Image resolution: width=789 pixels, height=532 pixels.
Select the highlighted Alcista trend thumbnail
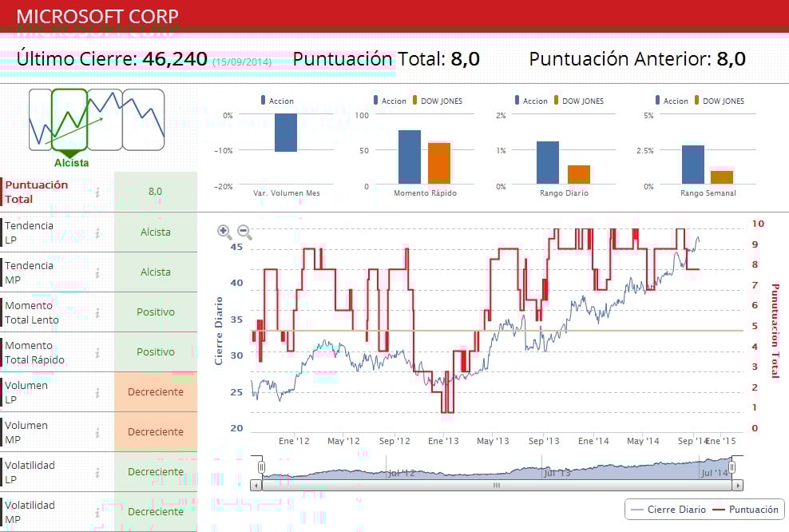69,120
